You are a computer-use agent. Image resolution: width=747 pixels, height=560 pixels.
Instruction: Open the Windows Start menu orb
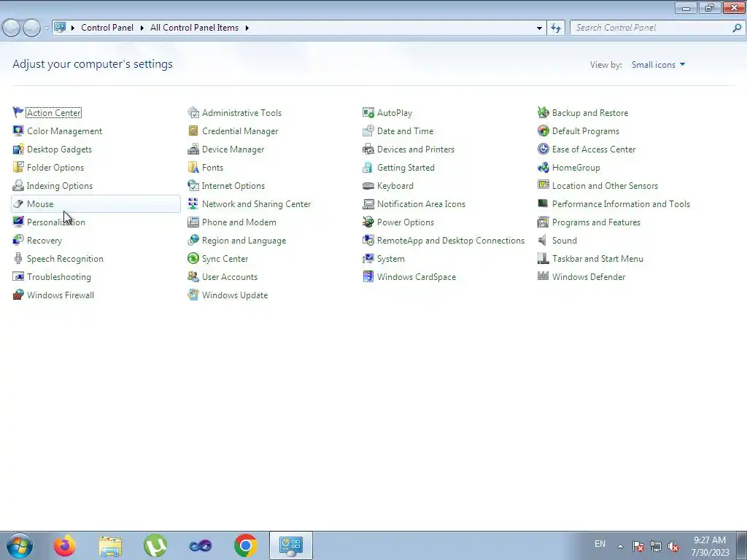pos(20,545)
